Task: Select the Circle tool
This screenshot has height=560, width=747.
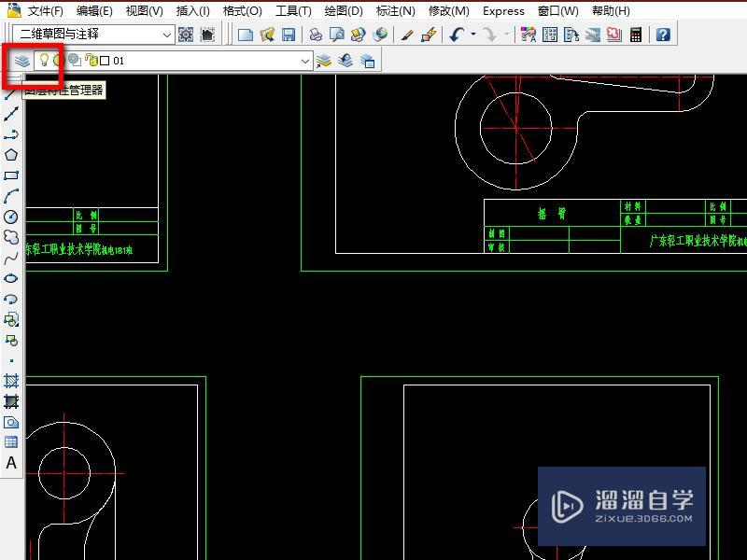Action: click(x=11, y=217)
